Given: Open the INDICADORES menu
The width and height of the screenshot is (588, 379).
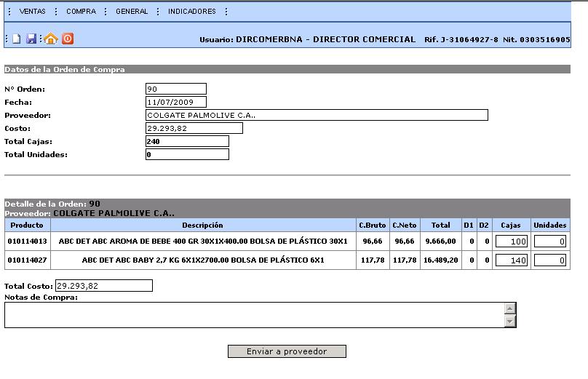Looking at the screenshot, I should [x=191, y=12].
